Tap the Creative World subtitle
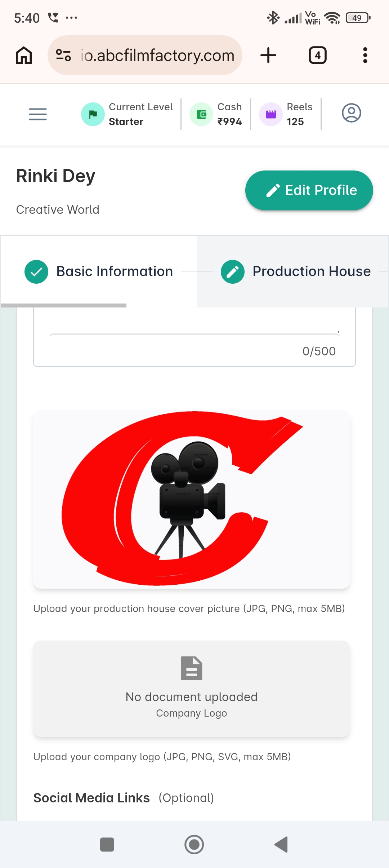 tap(58, 209)
